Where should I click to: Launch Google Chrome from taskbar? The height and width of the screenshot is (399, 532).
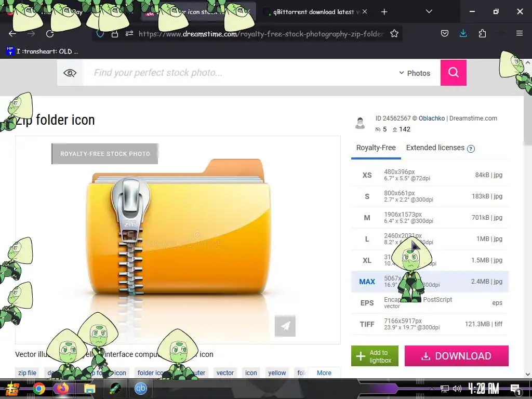pyautogui.click(x=38, y=389)
